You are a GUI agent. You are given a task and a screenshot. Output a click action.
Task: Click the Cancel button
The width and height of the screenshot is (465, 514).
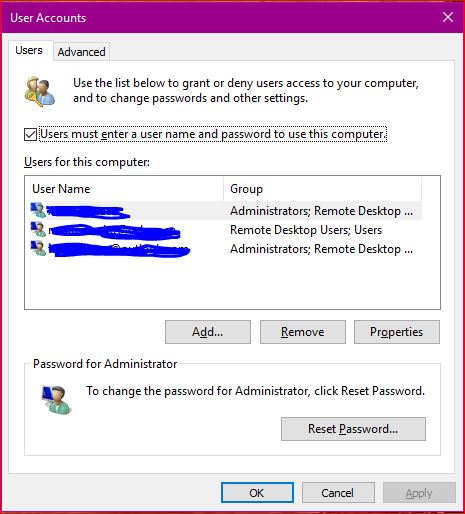[338, 493]
